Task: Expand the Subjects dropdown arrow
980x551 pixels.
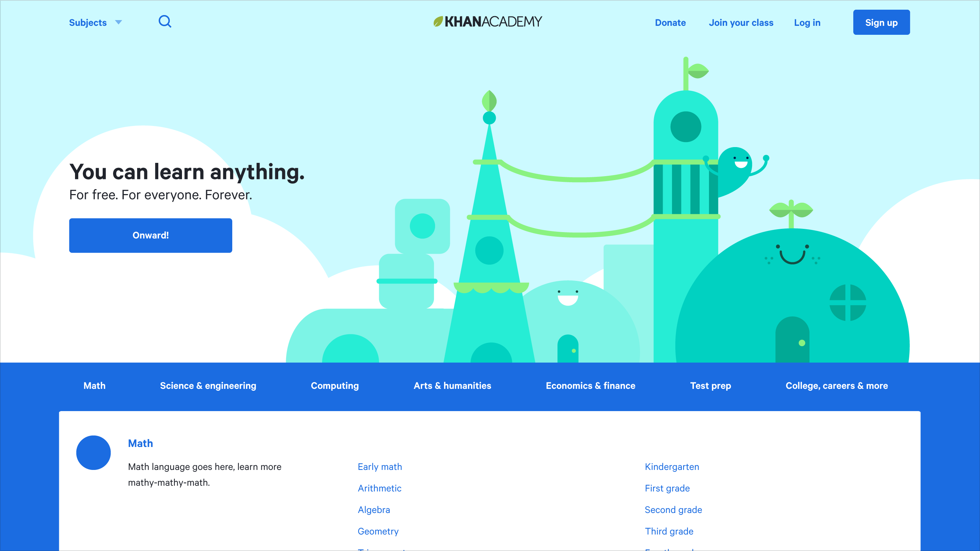Action: coord(119,23)
